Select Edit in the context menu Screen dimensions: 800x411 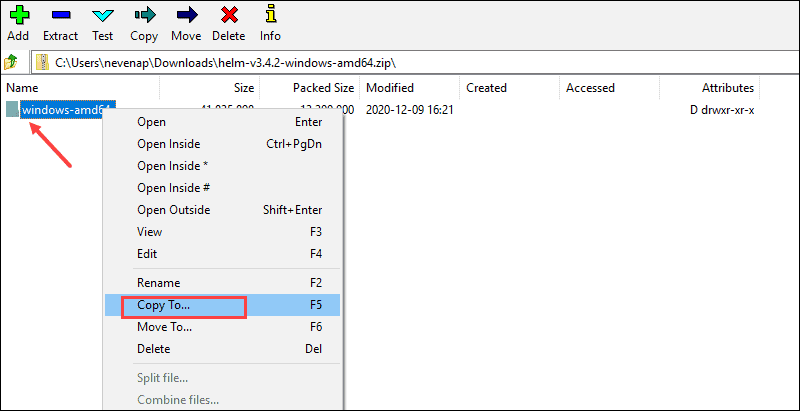tap(222, 253)
